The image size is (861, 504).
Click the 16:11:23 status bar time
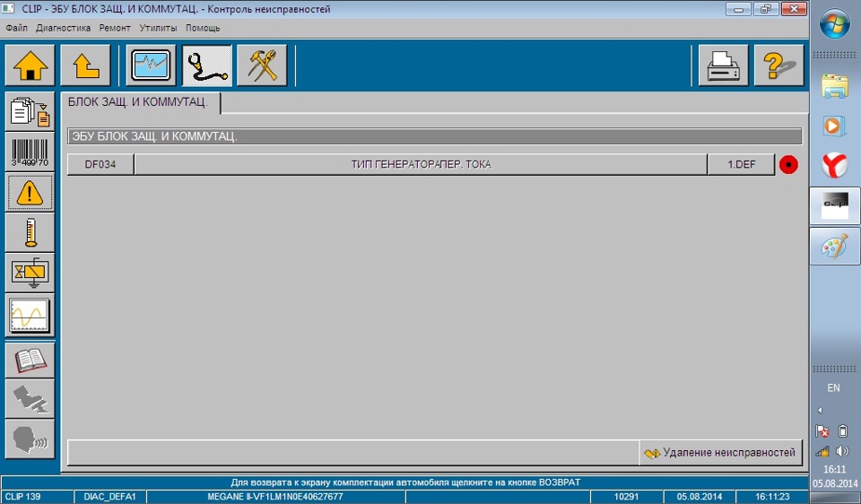coord(772,497)
